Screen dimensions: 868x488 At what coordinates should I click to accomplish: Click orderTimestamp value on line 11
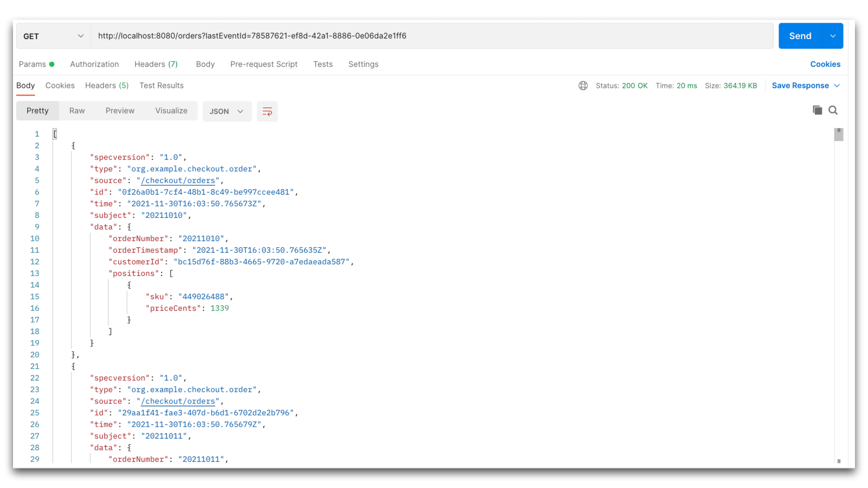pos(259,250)
